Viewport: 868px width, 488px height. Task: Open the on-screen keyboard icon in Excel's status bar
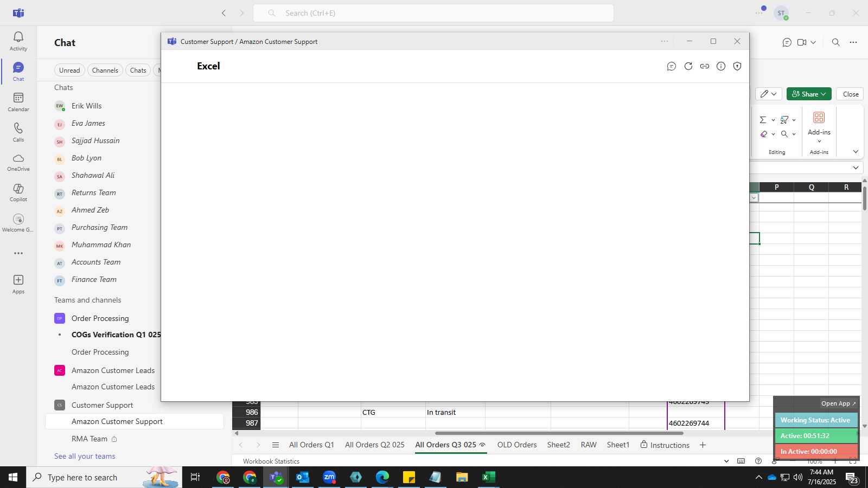pyautogui.click(x=741, y=461)
